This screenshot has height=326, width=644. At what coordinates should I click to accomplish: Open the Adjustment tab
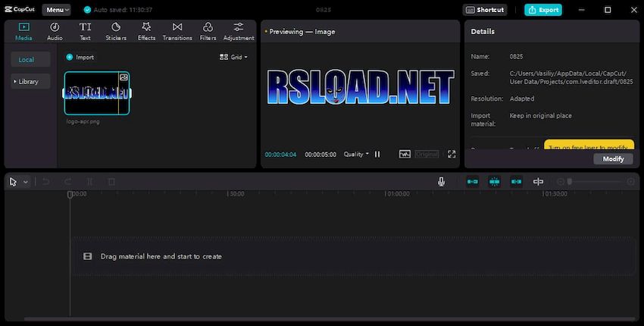point(239,31)
